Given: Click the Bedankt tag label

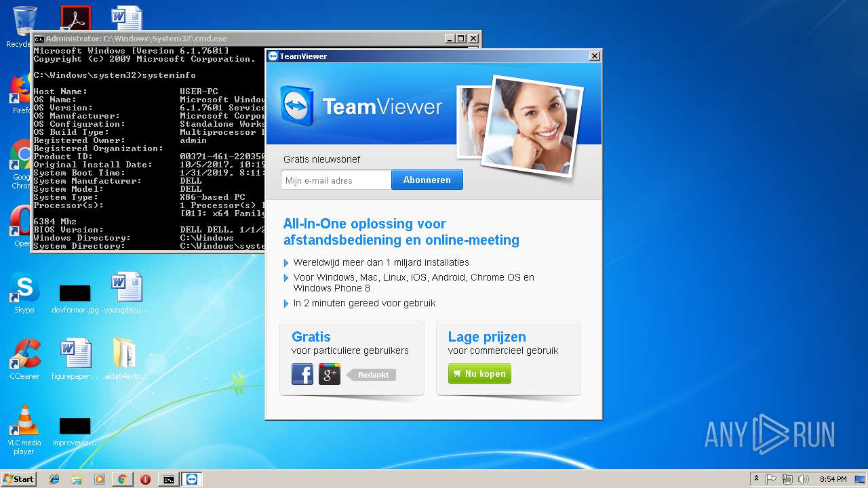Looking at the screenshot, I should pos(371,375).
